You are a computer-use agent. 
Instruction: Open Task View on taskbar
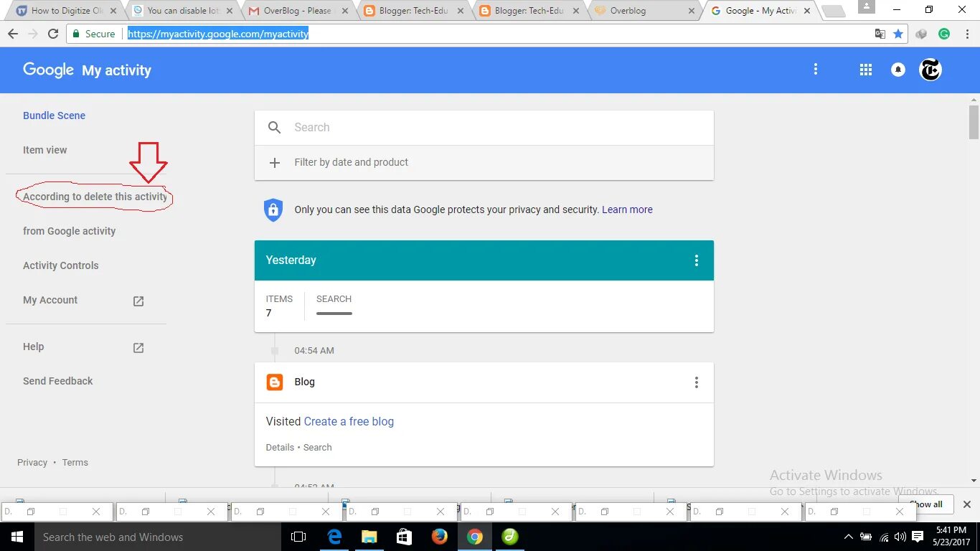(x=298, y=537)
